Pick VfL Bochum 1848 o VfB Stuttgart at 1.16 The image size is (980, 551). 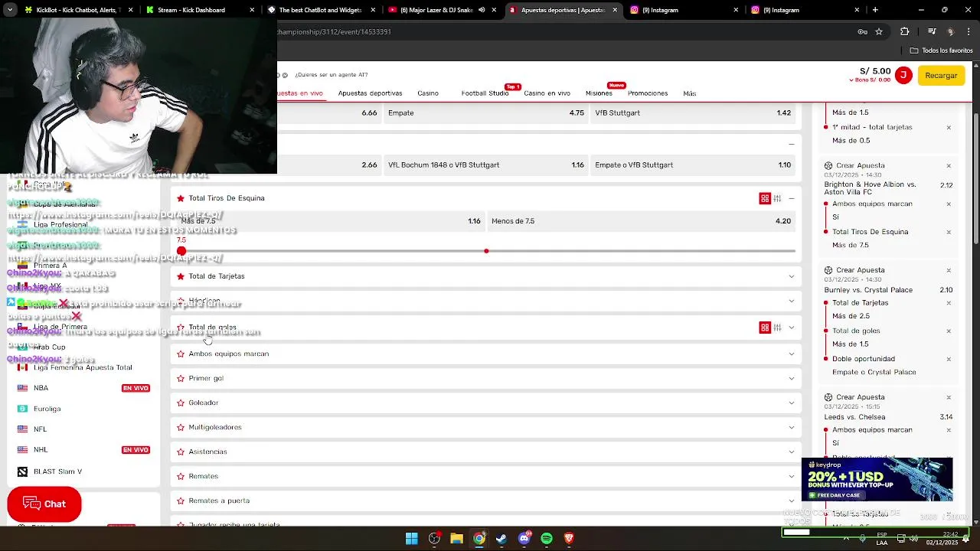pos(486,165)
